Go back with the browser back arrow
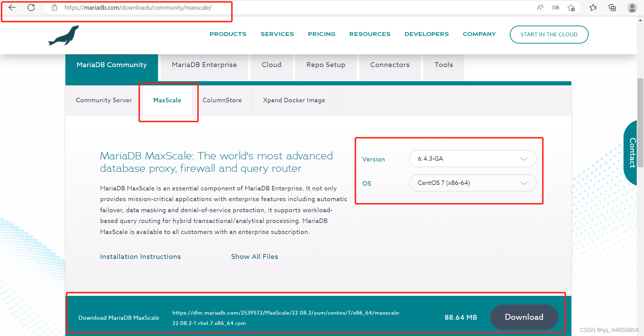Screen dimensions: 644x336 (12, 8)
